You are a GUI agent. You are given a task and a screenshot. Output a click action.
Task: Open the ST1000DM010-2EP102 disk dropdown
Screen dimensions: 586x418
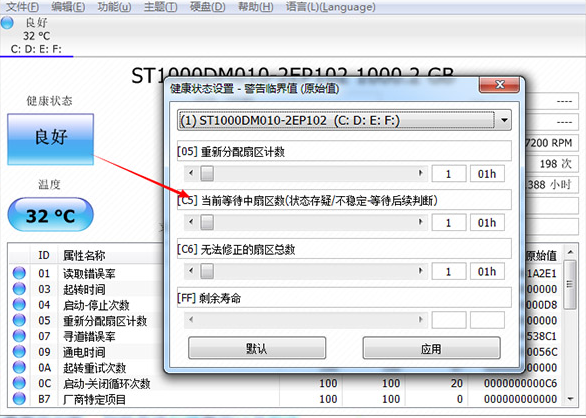click(x=344, y=120)
